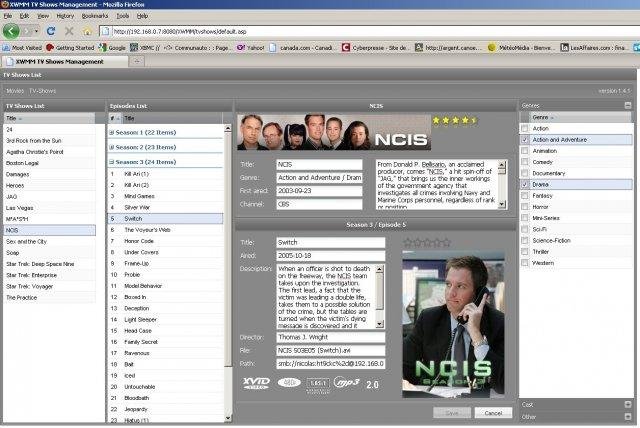This screenshot has height=428, width=640.
Task: Open the Most Visited bookmark folder
Action: pos(22,48)
